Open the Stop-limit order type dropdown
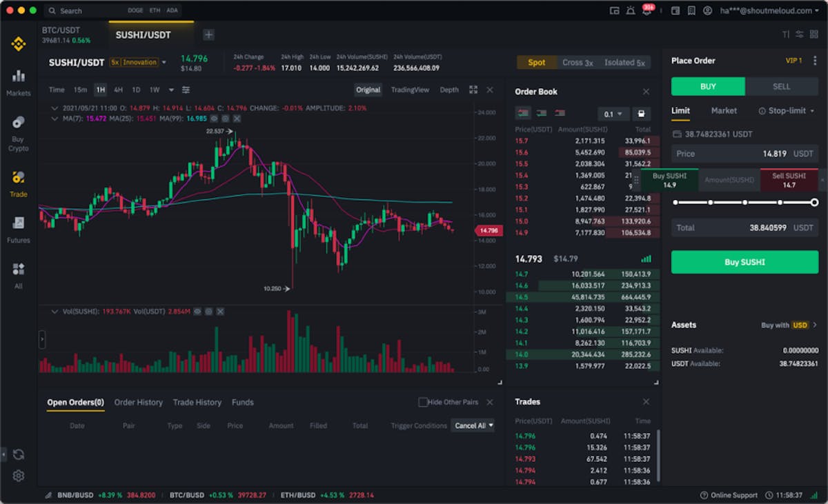 [787, 110]
